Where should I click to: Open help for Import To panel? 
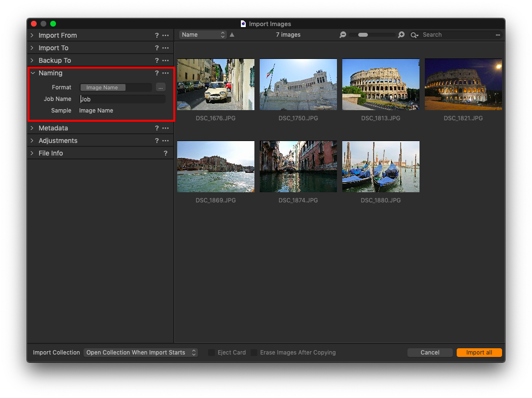157,48
